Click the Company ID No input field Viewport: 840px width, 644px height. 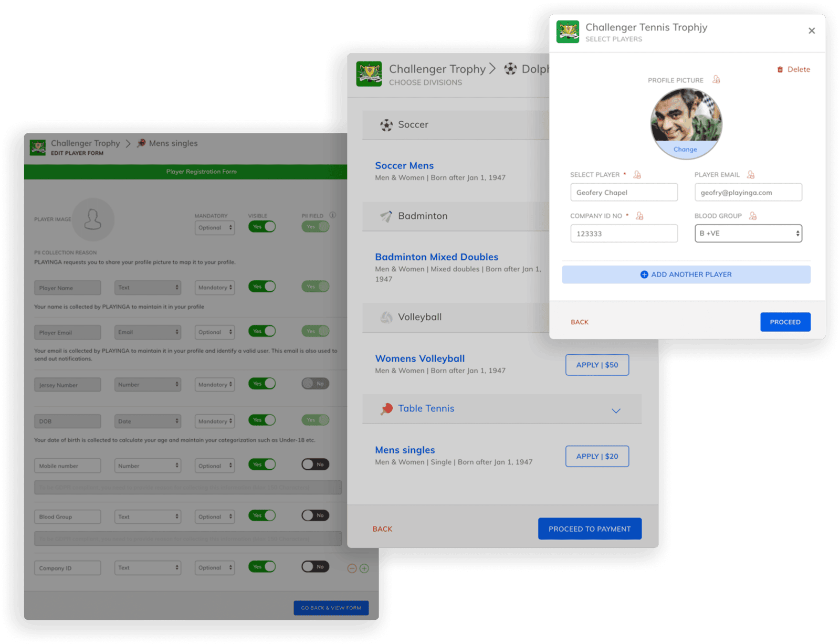pyautogui.click(x=624, y=234)
